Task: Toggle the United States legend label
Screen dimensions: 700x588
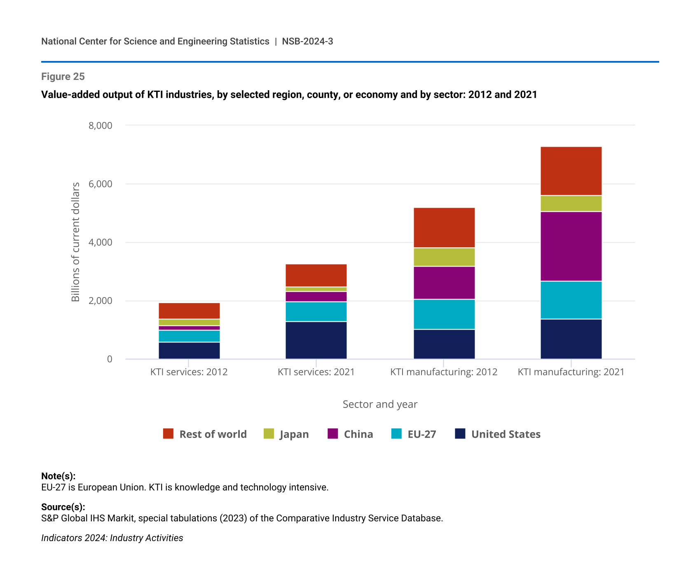Action: point(506,434)
